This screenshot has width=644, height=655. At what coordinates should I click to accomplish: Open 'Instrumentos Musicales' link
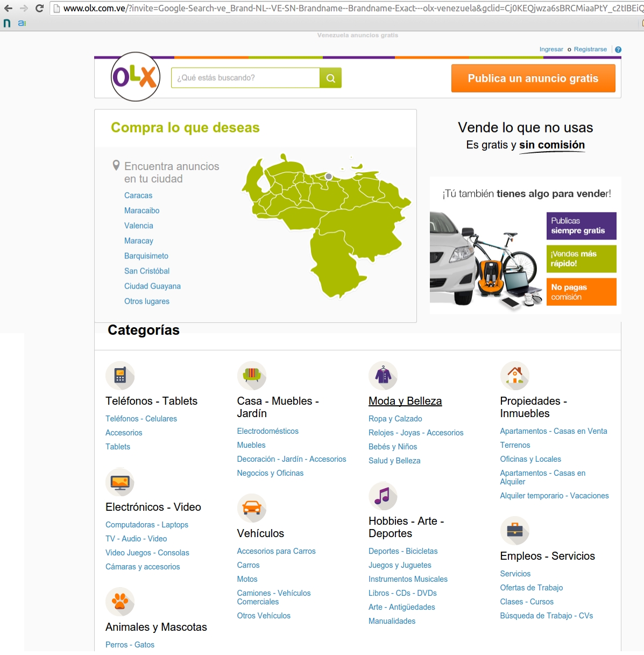(408, 579)
